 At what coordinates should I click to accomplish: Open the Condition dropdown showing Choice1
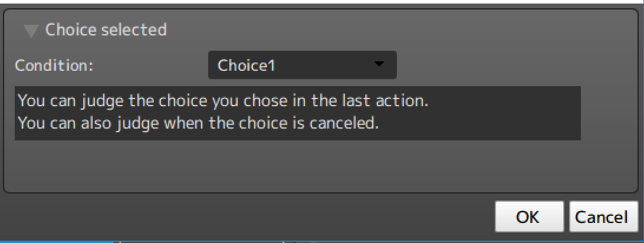302,65
